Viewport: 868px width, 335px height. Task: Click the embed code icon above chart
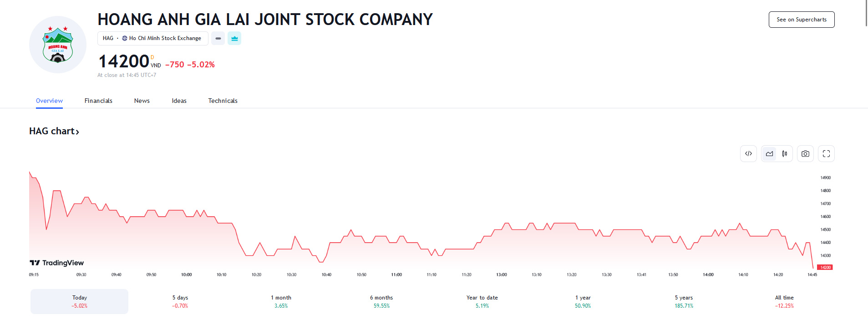[x=748, y=154]
